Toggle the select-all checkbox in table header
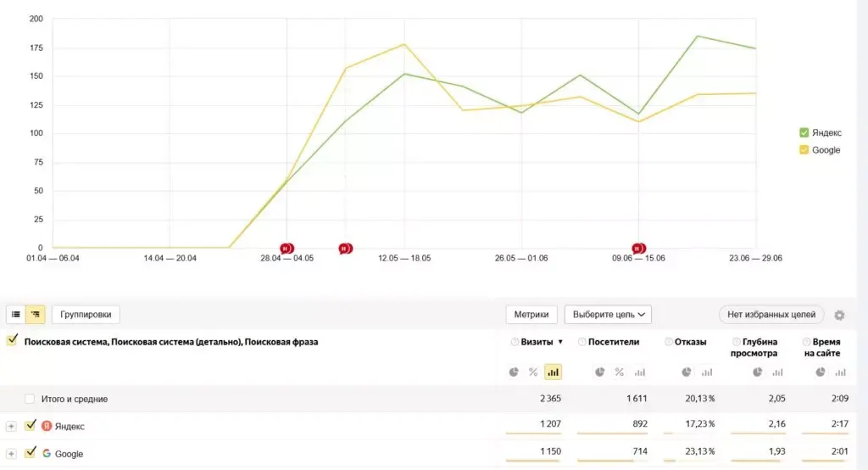Viewport: 868px width, 470px height. [x=12, y=340]
